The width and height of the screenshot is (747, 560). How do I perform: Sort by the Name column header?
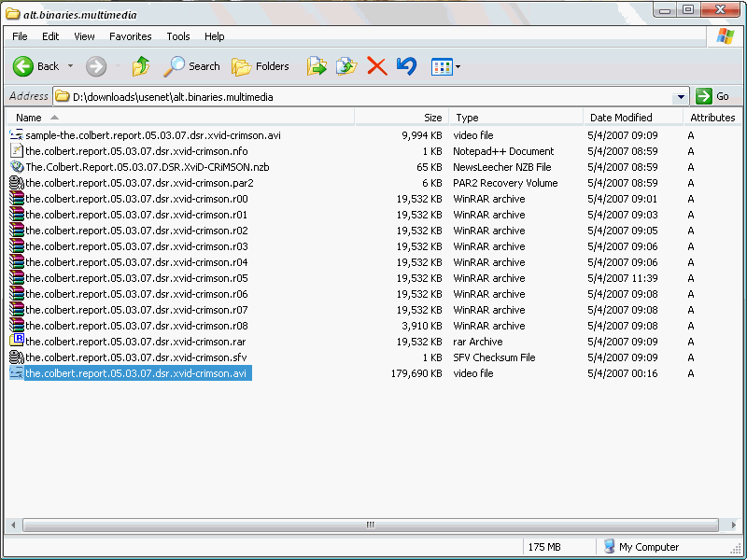(180, 118)
